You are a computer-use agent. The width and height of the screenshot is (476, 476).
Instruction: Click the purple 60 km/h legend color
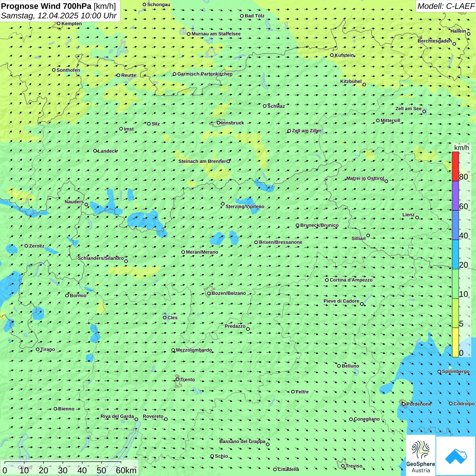(455, 196)
